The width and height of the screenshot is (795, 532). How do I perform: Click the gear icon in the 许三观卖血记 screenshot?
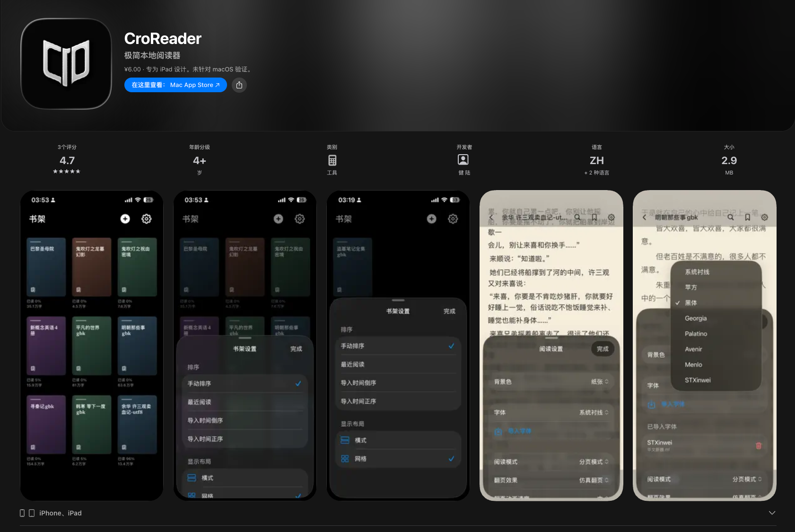(x=612, y=218)
